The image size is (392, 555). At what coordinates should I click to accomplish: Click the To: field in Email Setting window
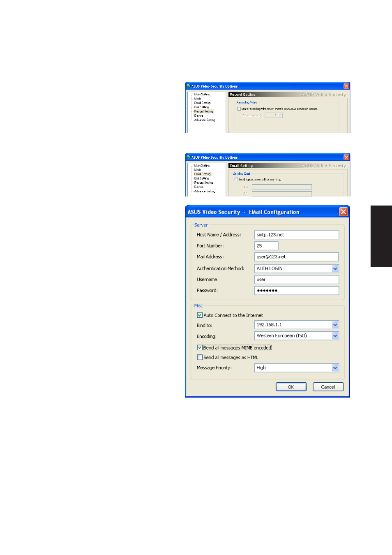[282, 187]
